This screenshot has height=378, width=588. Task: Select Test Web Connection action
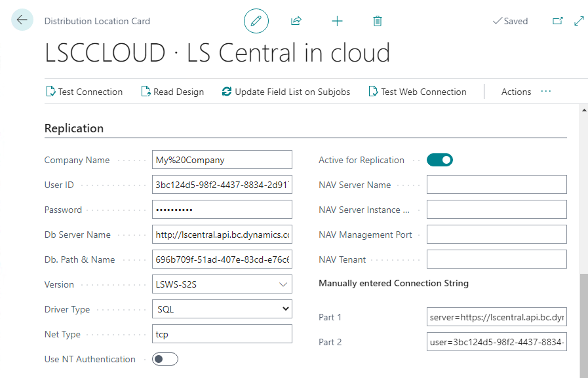click(418, 92)
